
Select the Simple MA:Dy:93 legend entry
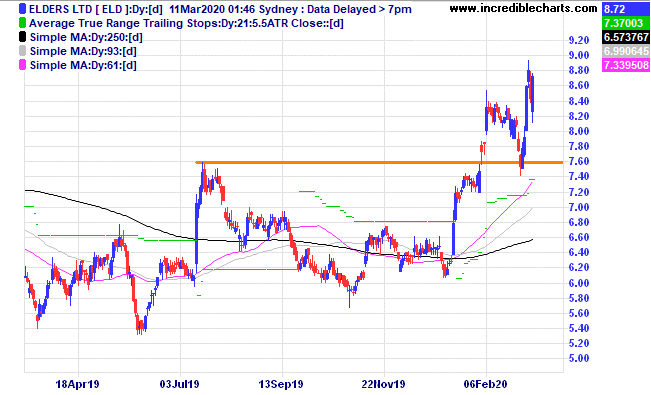[x=83, y=51]
